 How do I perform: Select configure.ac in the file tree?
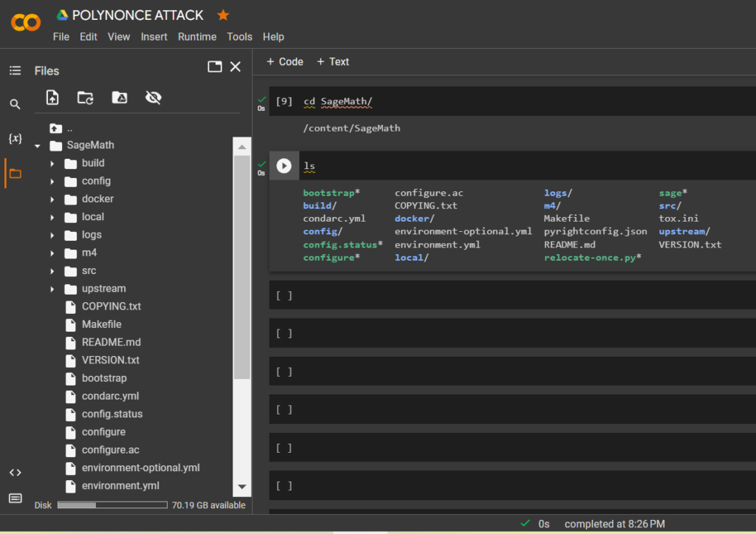[x=111, y=450]
